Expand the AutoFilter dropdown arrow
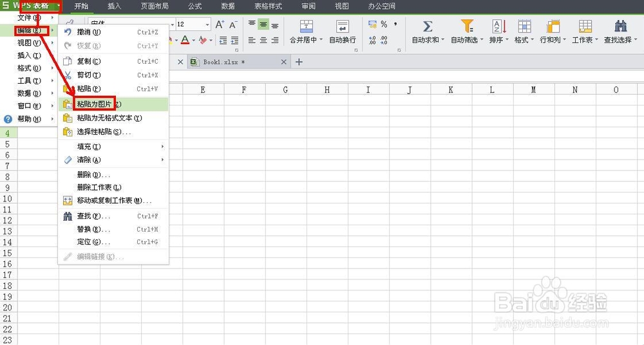 click(481, 40)
